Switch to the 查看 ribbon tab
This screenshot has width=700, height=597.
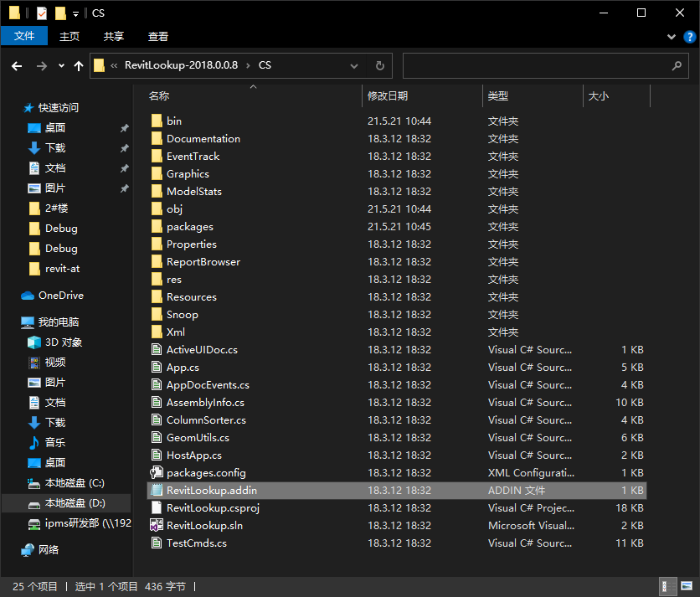[158, 36]
